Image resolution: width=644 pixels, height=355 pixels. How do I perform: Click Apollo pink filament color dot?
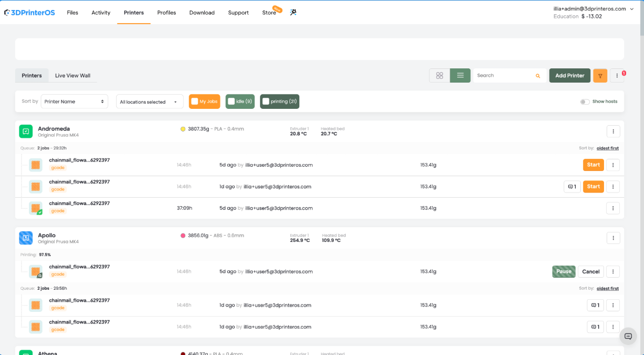(x=183, y=236)
